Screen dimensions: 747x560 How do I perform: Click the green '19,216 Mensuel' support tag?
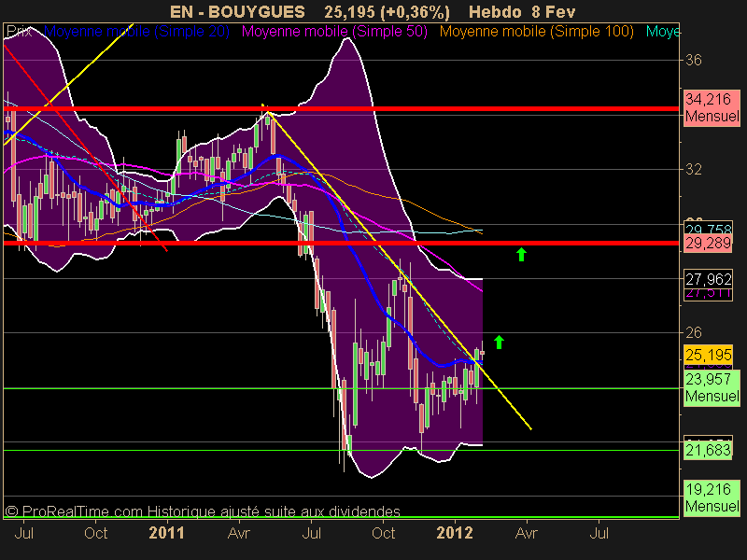pos(712,497)
